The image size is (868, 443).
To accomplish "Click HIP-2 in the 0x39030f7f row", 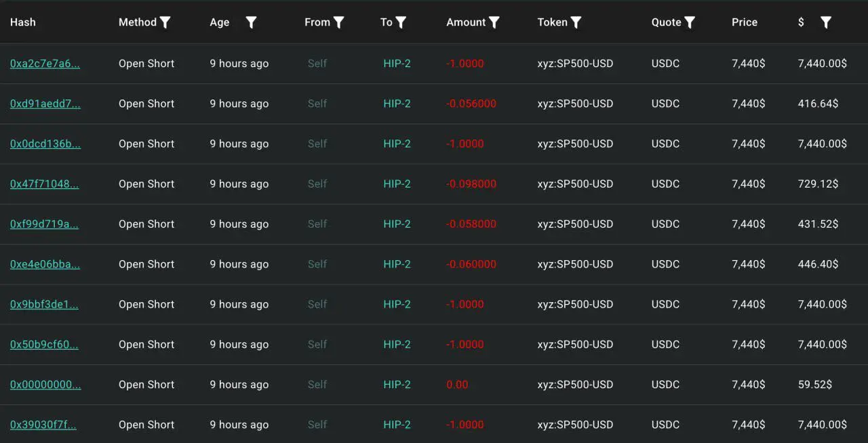I will [x=397, y=425].
